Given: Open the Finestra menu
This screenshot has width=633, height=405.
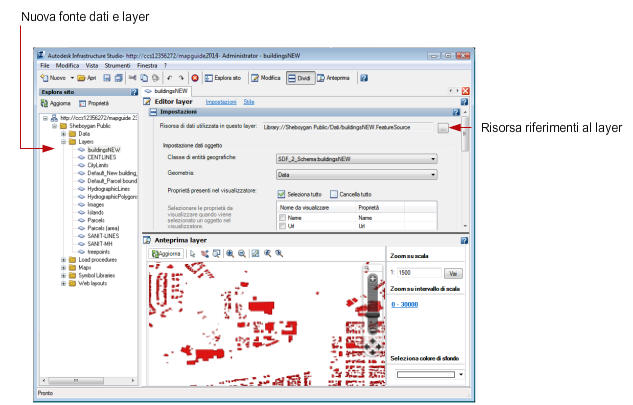Looking at the screenshot, I should pyautogui.click(x=147, y=65).
